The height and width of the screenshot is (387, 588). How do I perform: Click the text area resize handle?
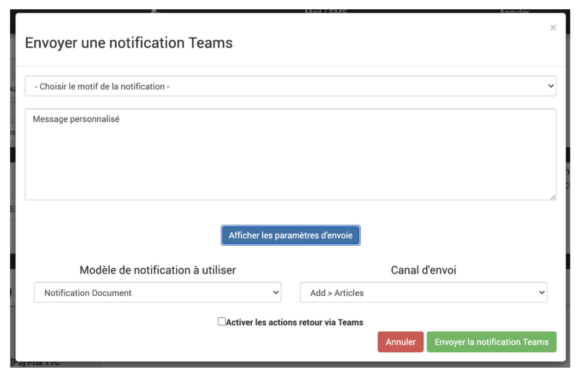pos(553,197)
